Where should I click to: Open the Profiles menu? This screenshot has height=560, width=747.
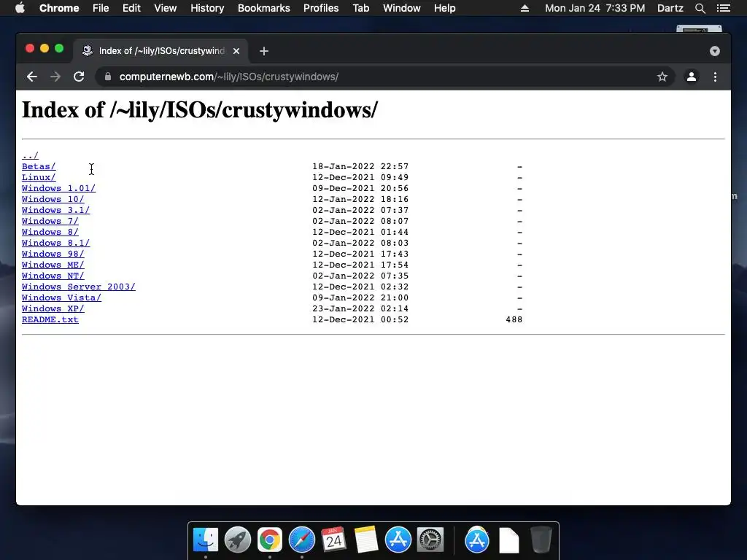tap(321, 8)
